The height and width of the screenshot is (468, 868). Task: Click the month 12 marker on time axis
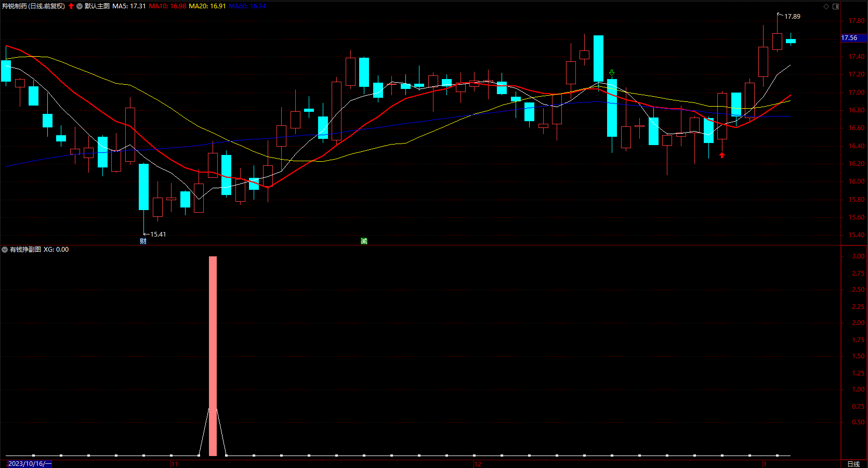(x=478, y=464)
